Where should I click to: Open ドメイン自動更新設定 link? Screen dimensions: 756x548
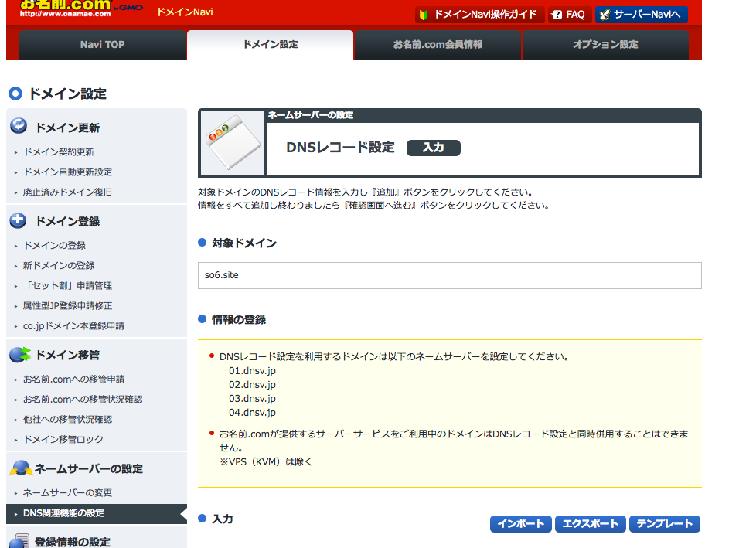pyautogui.click(x=67, y=172)
